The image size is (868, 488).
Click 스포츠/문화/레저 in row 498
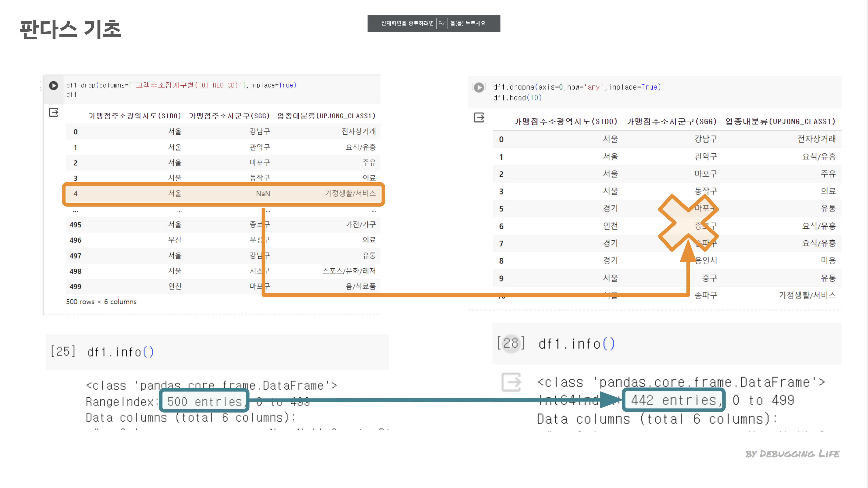coord(349,271)
